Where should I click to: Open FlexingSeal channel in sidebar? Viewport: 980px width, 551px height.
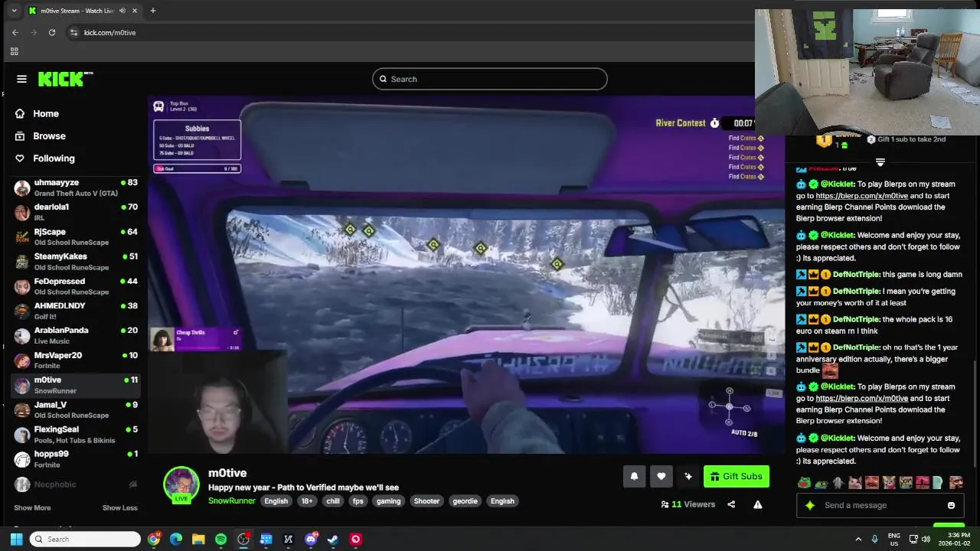76,435
